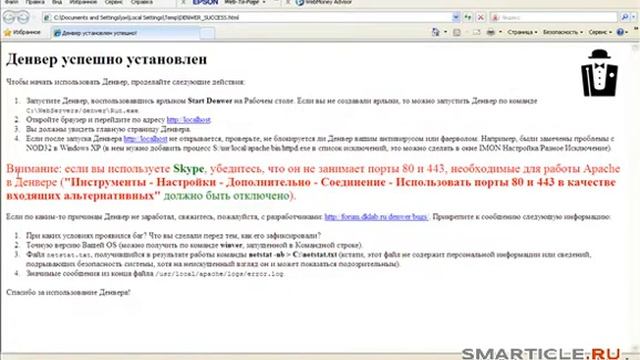This screenshot has width=640, height=360.
Task: Open Favorites with the star button
Action: coord(22,32)
